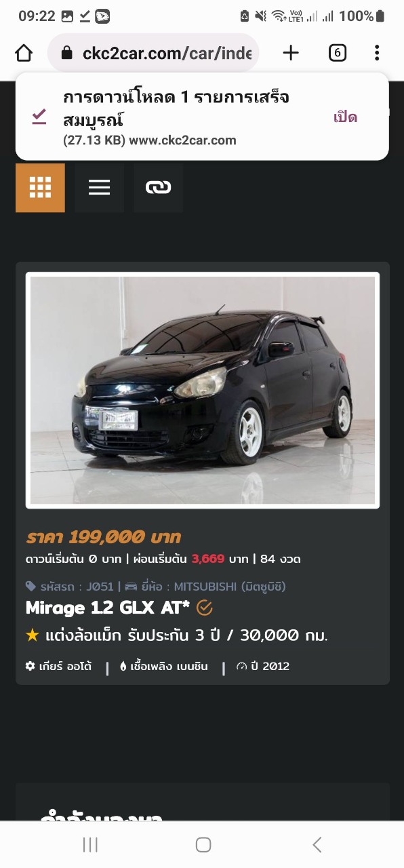Open Mirage 1.2 GLX AT* listing title

coord(108,608)
